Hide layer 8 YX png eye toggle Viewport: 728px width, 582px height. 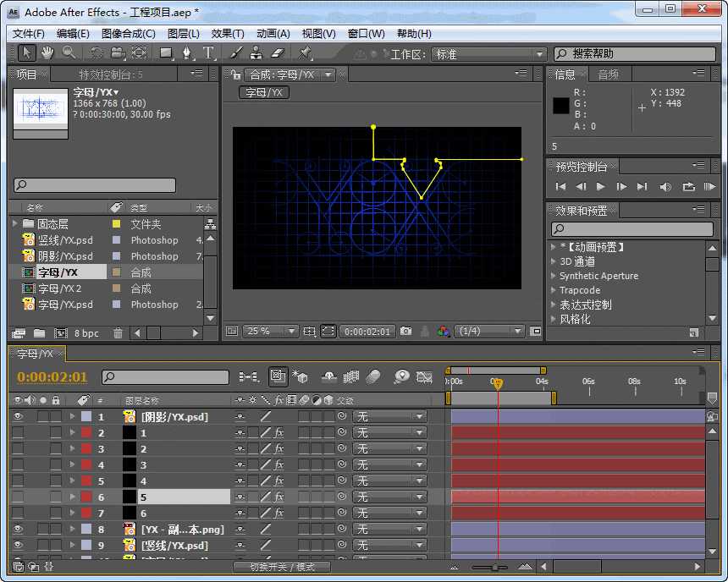18,529
